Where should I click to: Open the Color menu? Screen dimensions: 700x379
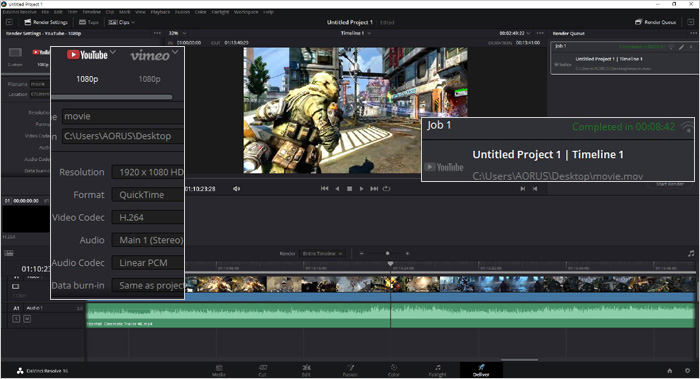pyautogui.click(x=200, y=12)
